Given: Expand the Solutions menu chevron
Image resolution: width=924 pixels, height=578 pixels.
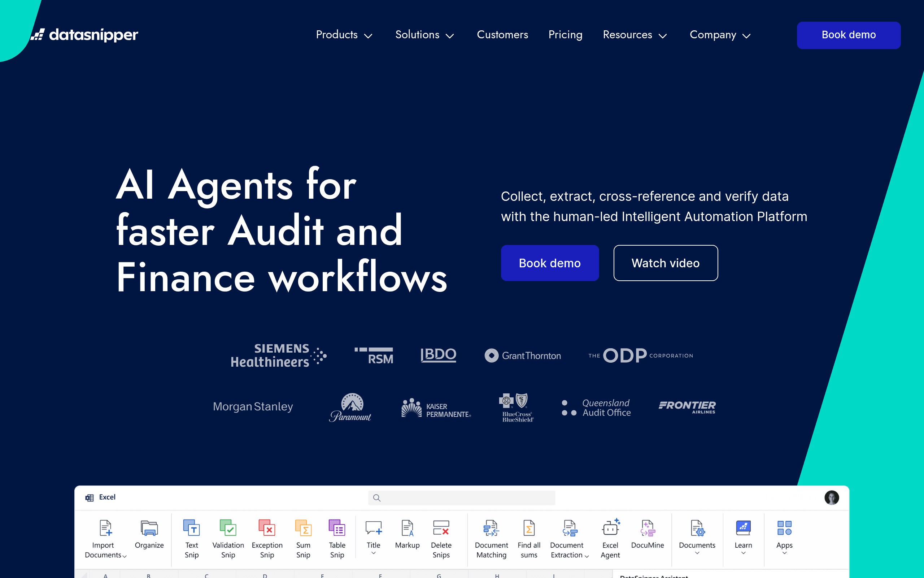Looking at the screenshot, I should tap(450, 36).
